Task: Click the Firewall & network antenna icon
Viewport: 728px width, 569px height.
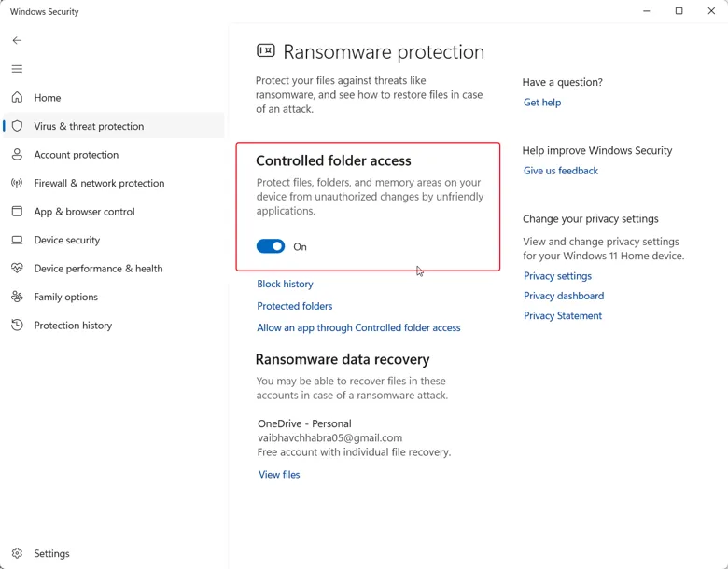Action: [x=17, y=183]
